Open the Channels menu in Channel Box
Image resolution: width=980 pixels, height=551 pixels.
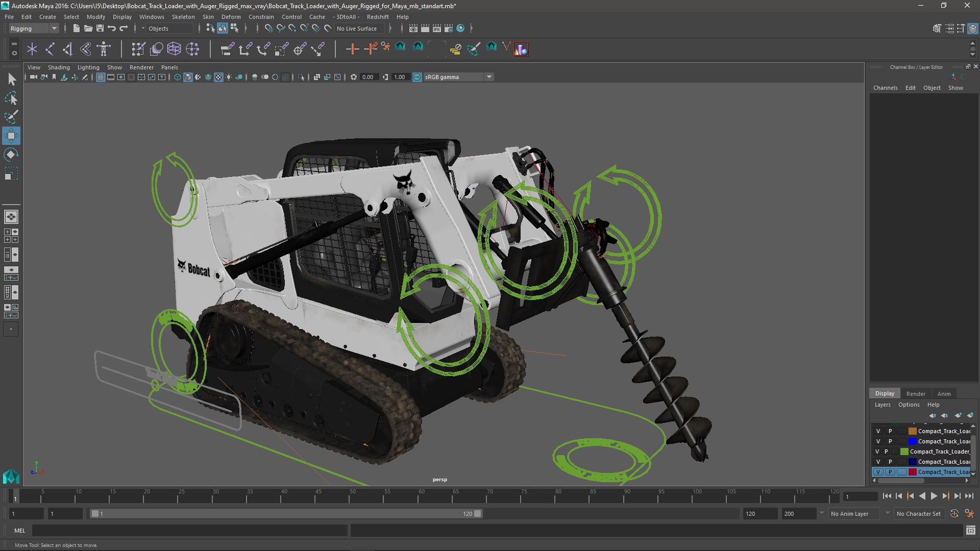click(885, 88)
